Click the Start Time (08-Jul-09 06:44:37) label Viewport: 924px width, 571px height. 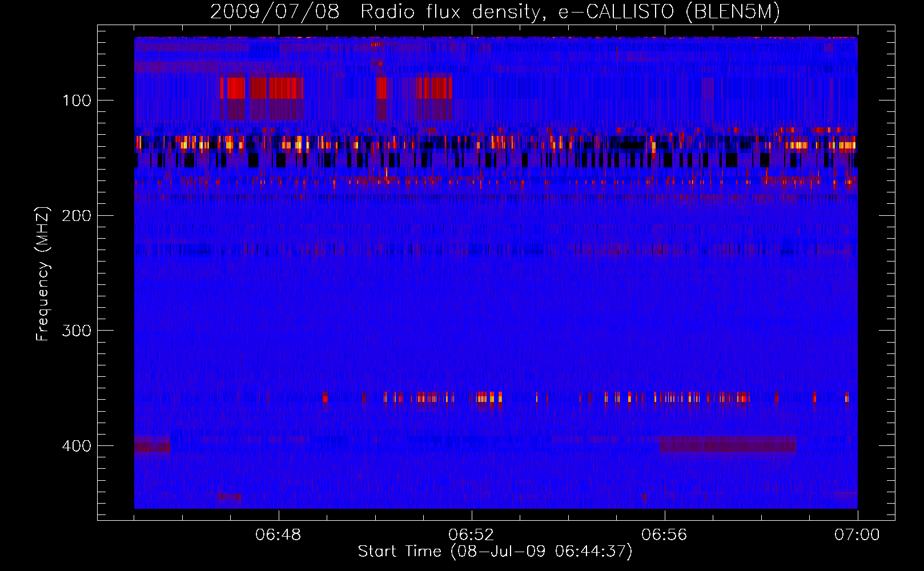click(x=495, y=552)
